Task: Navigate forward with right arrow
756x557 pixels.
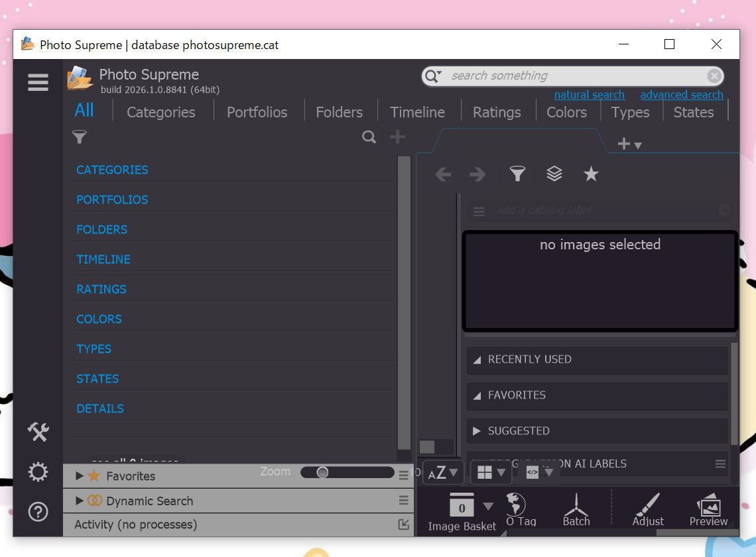Action: click(x=477, y=174)
